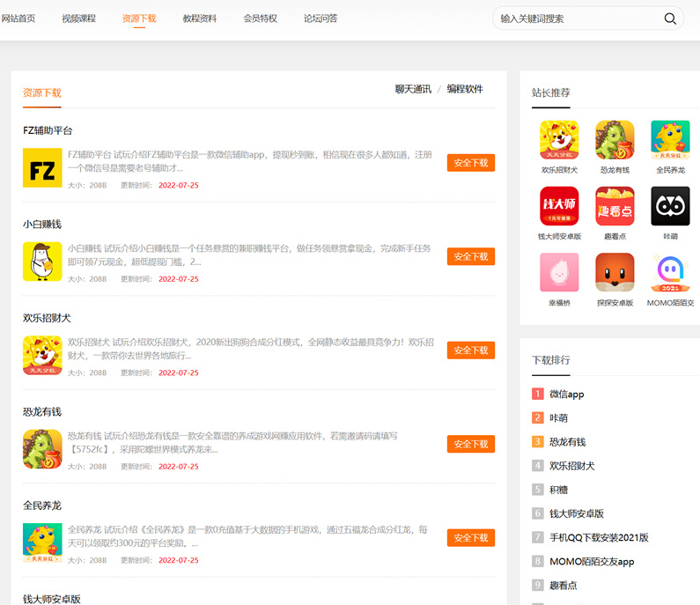Image resolution: width=700 pixels, height=605 pixels.
Task: Open 钱大师安卓版 rank 6 in 下载排行
Action: (577, 513)
